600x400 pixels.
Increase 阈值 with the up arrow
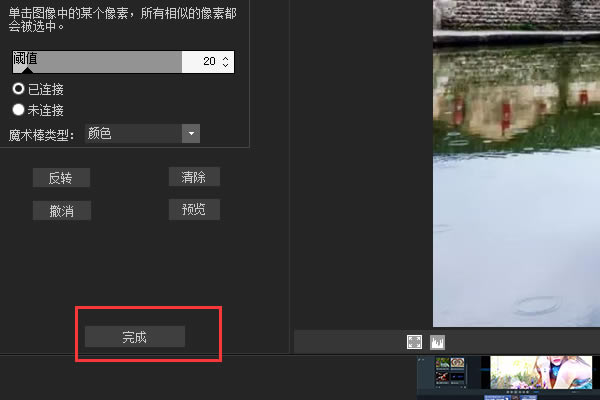click(x=225, y=58)
